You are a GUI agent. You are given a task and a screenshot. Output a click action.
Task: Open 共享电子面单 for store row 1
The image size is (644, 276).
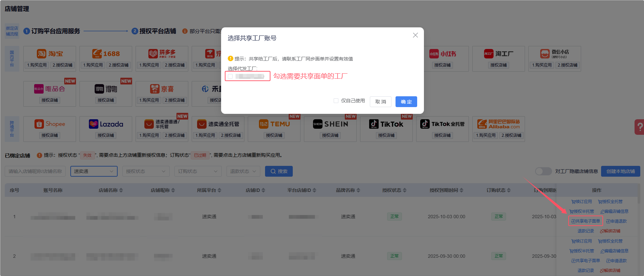point(586,221)
